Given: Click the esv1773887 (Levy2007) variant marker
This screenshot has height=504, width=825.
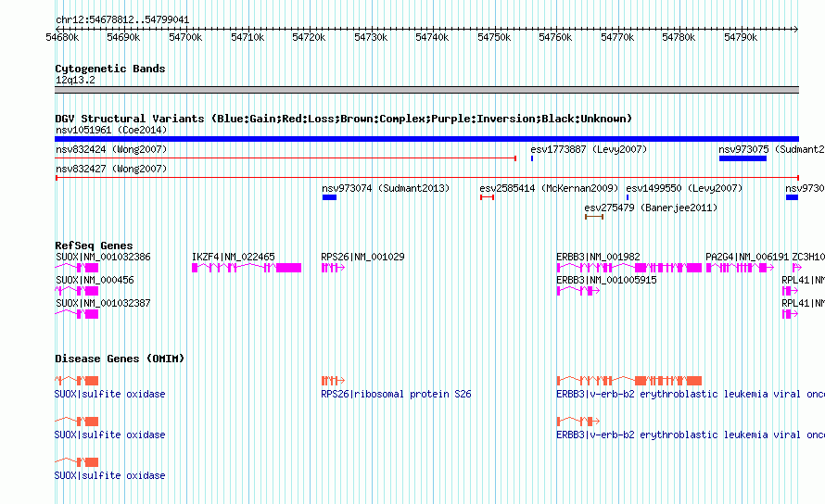Looking at the screenshot, I should pyautogui.click(x=532, y=158).
